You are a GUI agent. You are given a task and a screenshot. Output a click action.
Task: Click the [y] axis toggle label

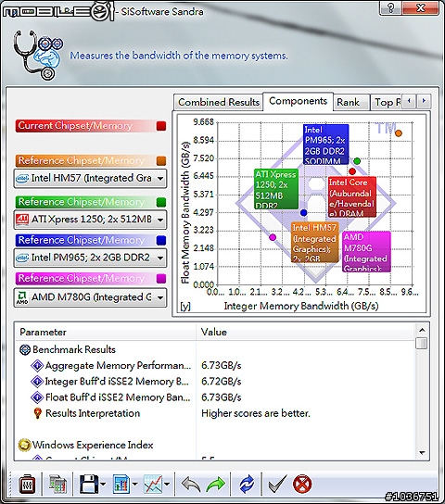coord(185,306)
